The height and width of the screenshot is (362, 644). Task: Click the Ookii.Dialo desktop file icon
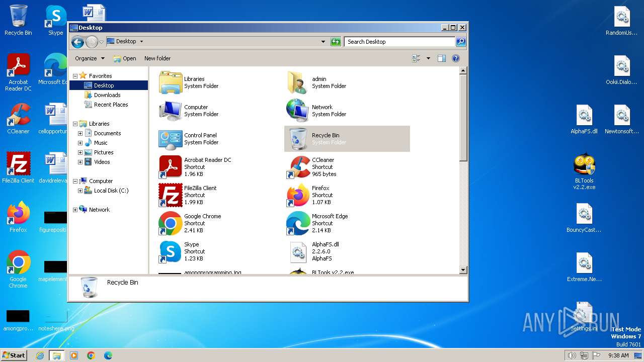622,70
